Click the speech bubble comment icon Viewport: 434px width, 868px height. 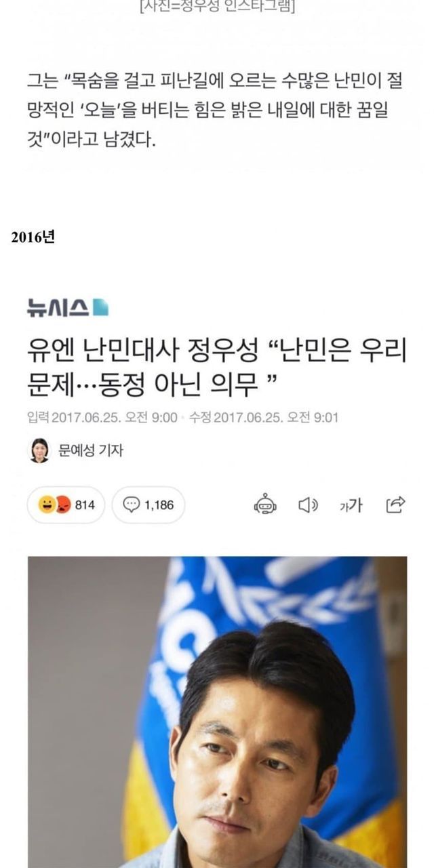132,505
